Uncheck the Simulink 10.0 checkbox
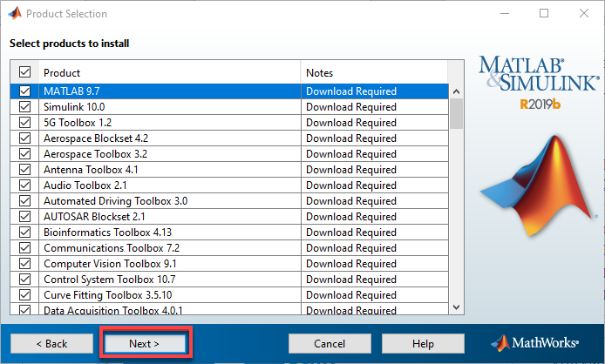Image resolution: width=605 pixels, height=364 pixels. [24, 107]
